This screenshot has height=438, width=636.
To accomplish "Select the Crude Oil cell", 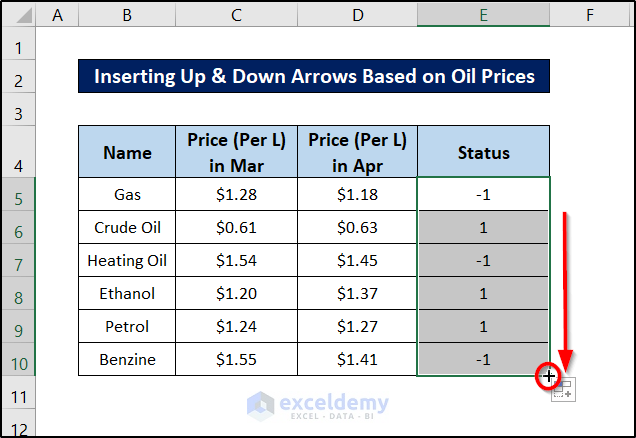I will (x=127, y=227).
